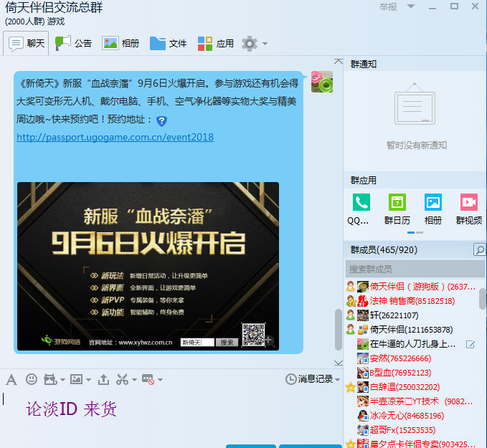Click the chat scroll down arrow

pos(339,363)
